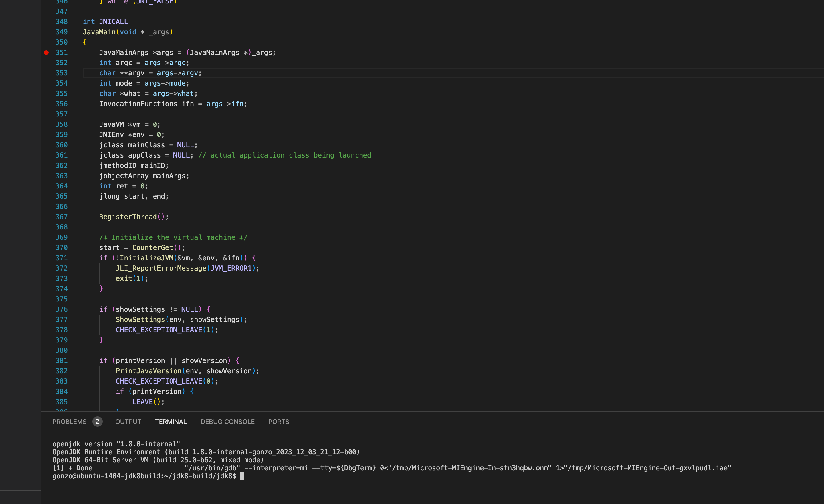Show the PORTS tab
Screen dimensions: 824x504
tap(278, 422)
